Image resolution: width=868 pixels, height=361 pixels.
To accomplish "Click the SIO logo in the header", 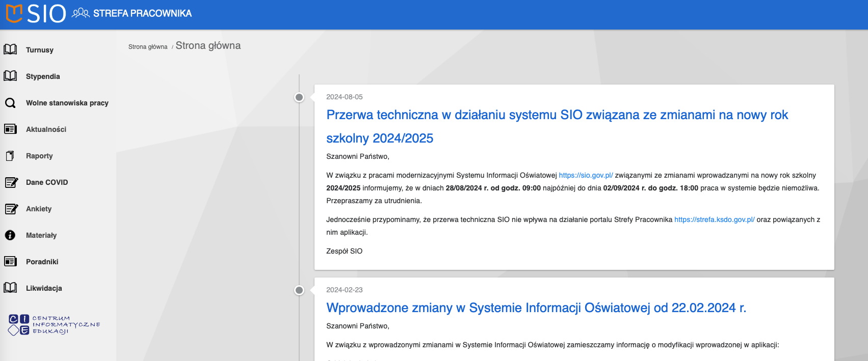I will point(36,14).
